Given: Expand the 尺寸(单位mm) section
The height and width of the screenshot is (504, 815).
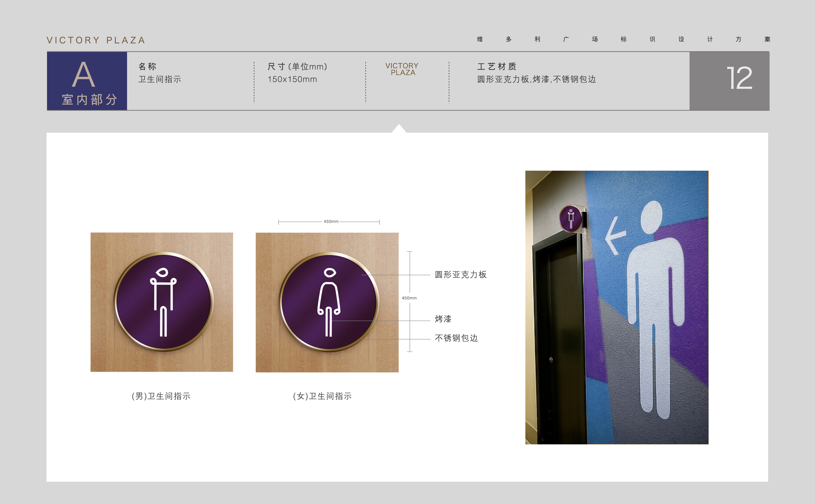Looking at the screenshot, I should click(x=297, y=66).
